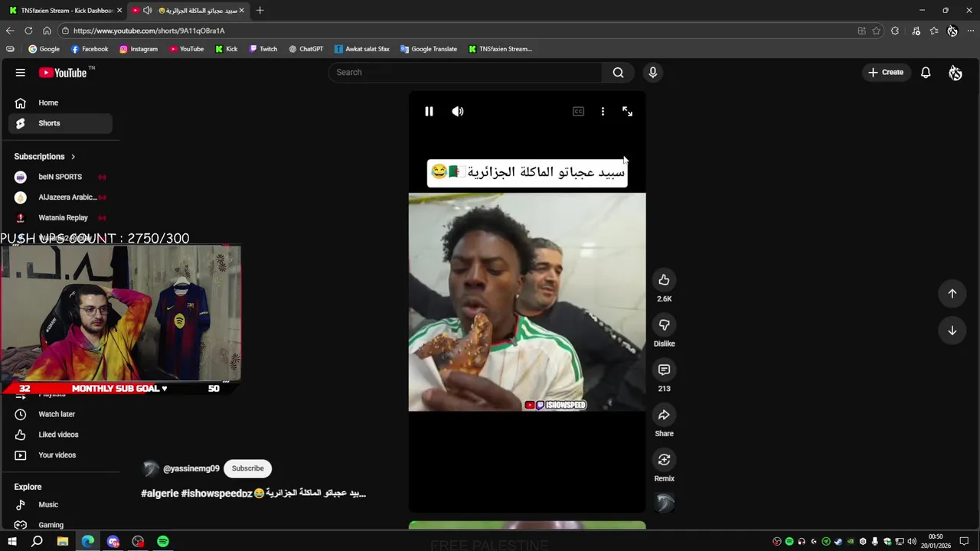980x551 pixels.
Task: Click the search magnifier button
Action: 618,73
